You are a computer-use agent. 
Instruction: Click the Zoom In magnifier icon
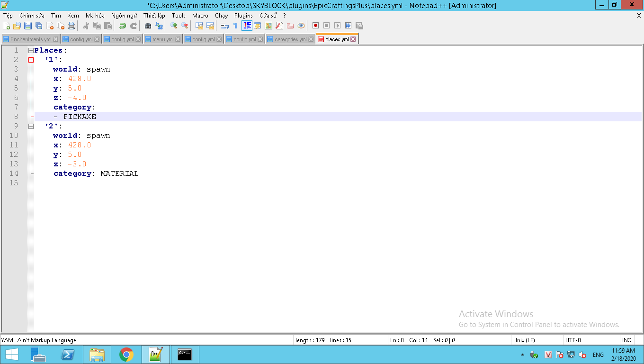click(174, 26)
